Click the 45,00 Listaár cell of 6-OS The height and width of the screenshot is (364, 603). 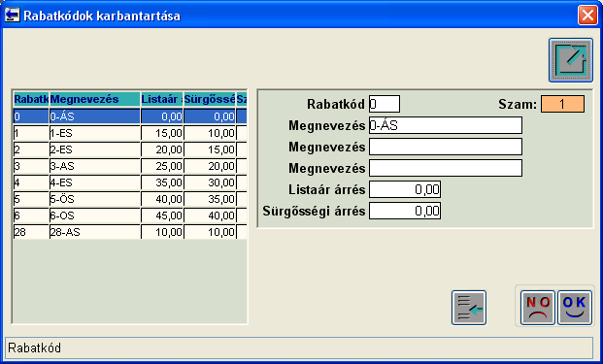(162, 216)
